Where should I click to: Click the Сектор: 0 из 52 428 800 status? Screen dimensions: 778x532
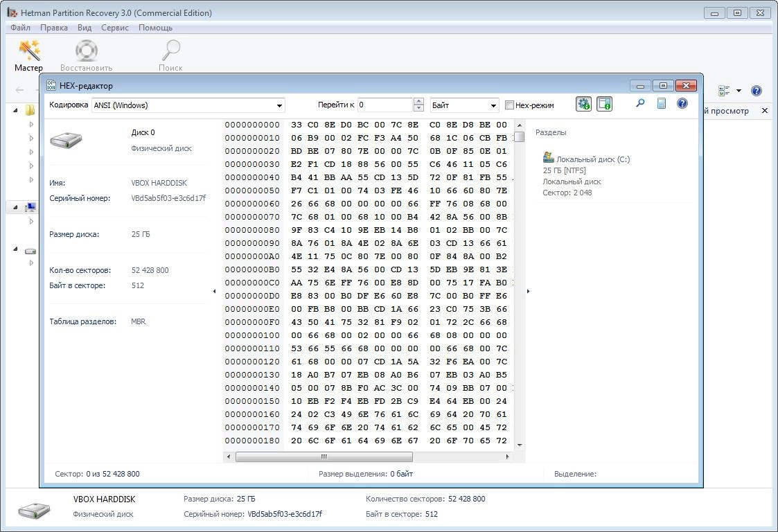[97, 474]
